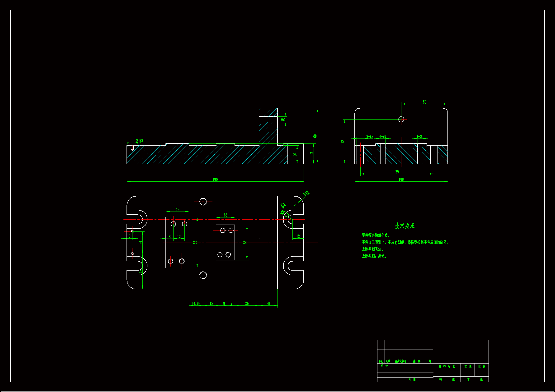Select the 100 width dimension in side view
This screenshot has height=392, width=555.
(401, 180)
